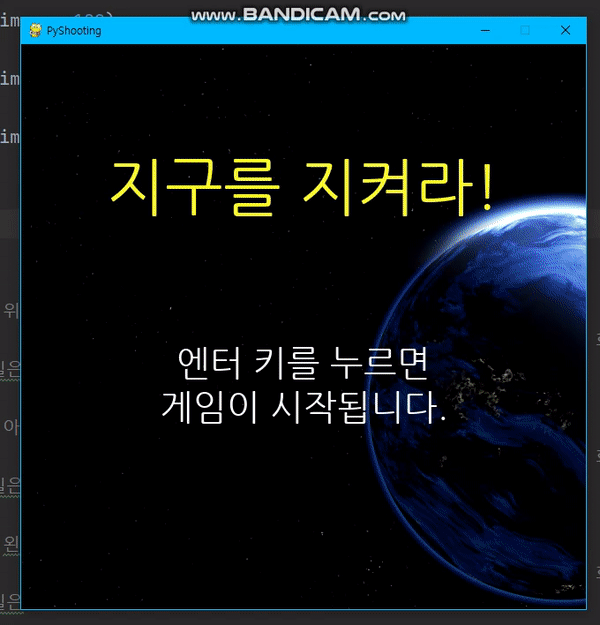
Task: Click the disabled maximize button of PyShooting
Action: [x=525, y=30]
